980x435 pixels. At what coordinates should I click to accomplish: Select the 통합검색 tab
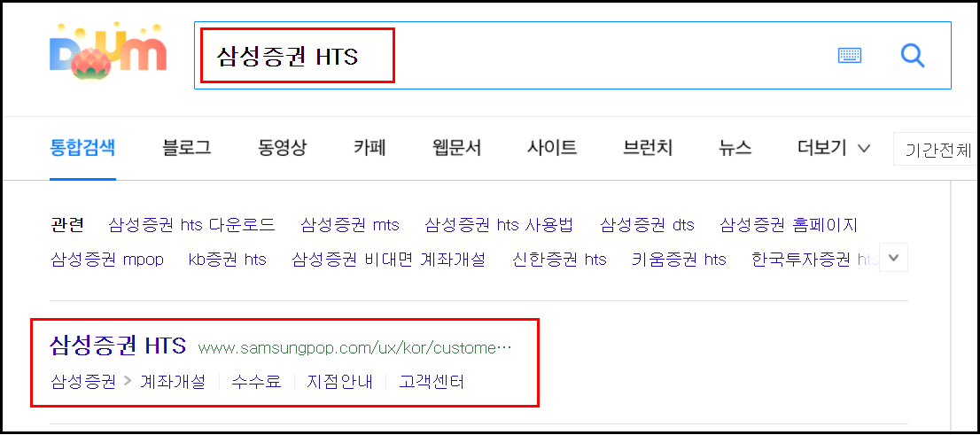(x=82, y=148)
